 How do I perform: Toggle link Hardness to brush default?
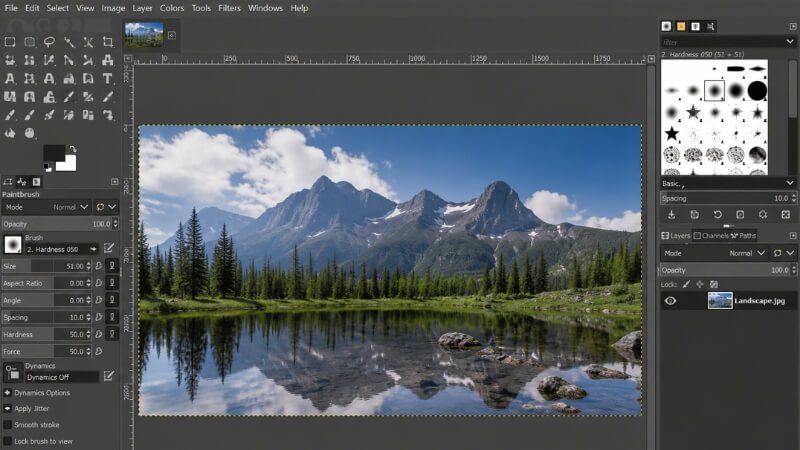pos(112,334)
